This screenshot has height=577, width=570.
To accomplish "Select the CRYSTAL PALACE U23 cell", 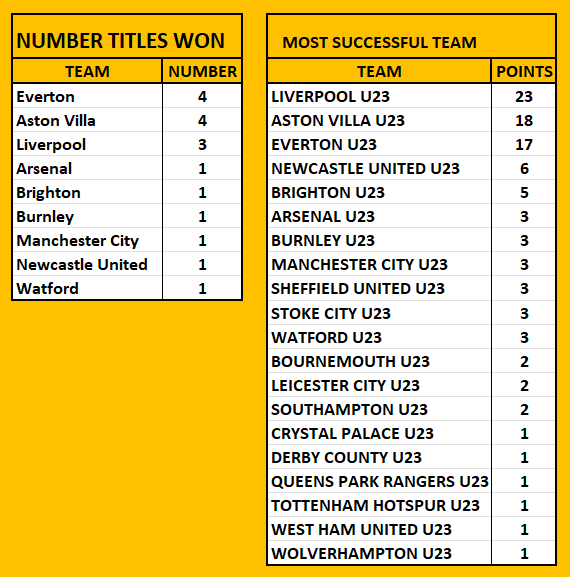I will click(379, 433).
